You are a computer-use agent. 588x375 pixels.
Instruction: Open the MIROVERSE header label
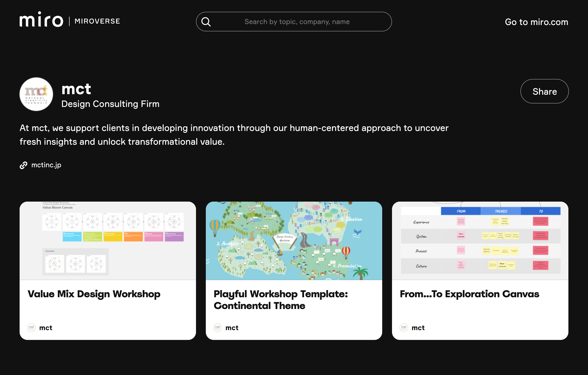click(x=97, y=21)
